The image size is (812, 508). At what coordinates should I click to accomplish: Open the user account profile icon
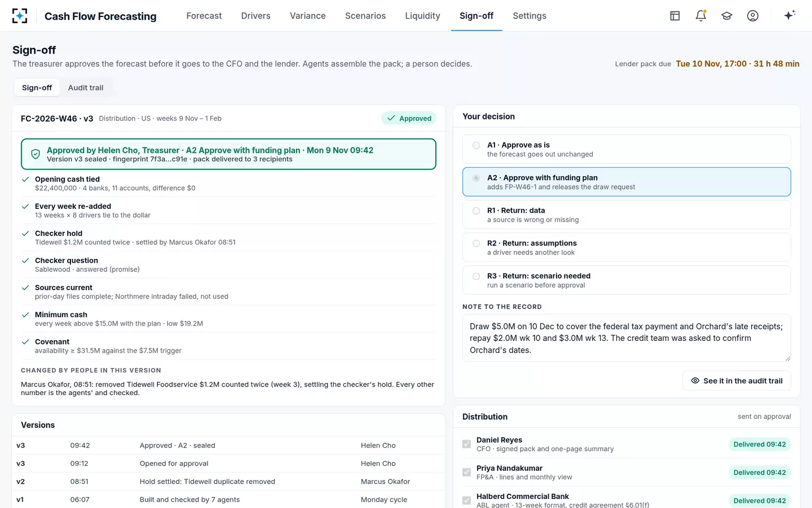click(x=753, y=16)
